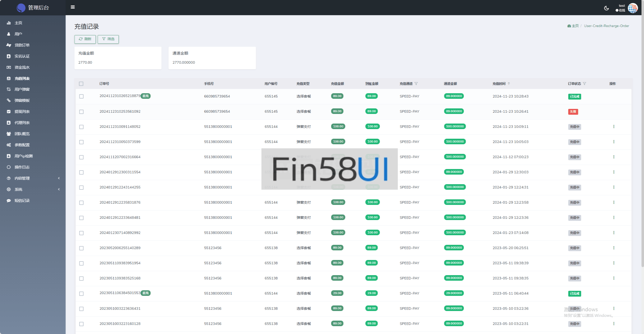Open action menu for order 2023052006255140289
Screen dimensions: 644x334
614,248
